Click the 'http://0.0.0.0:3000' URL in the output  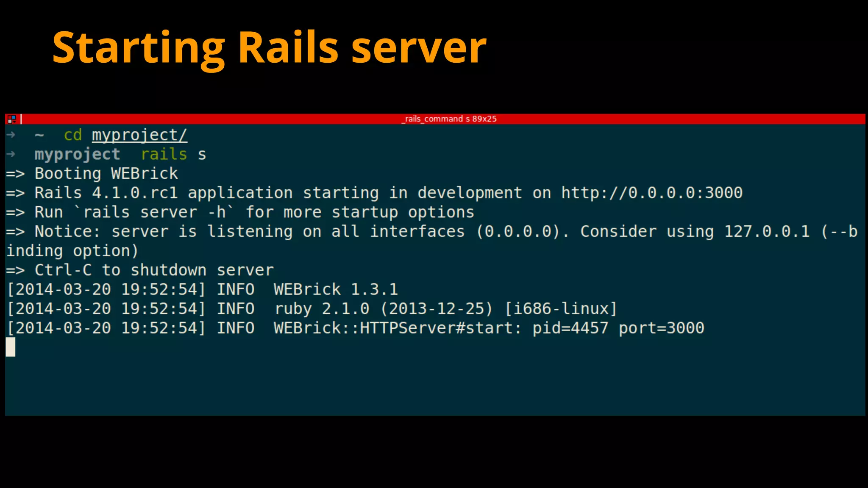pos(651,193)
